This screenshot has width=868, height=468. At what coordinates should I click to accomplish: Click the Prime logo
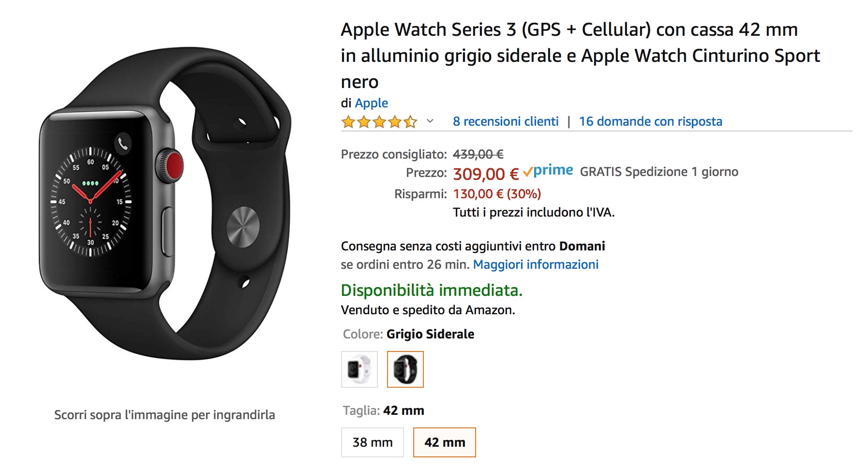(553, 171)
